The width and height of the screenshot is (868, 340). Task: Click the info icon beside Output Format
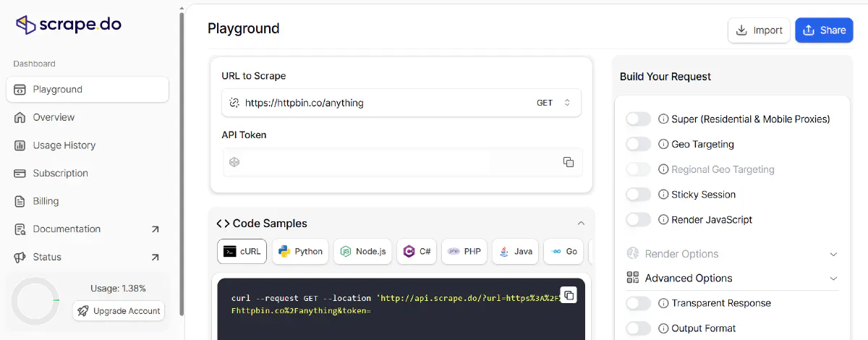[663, 328]
